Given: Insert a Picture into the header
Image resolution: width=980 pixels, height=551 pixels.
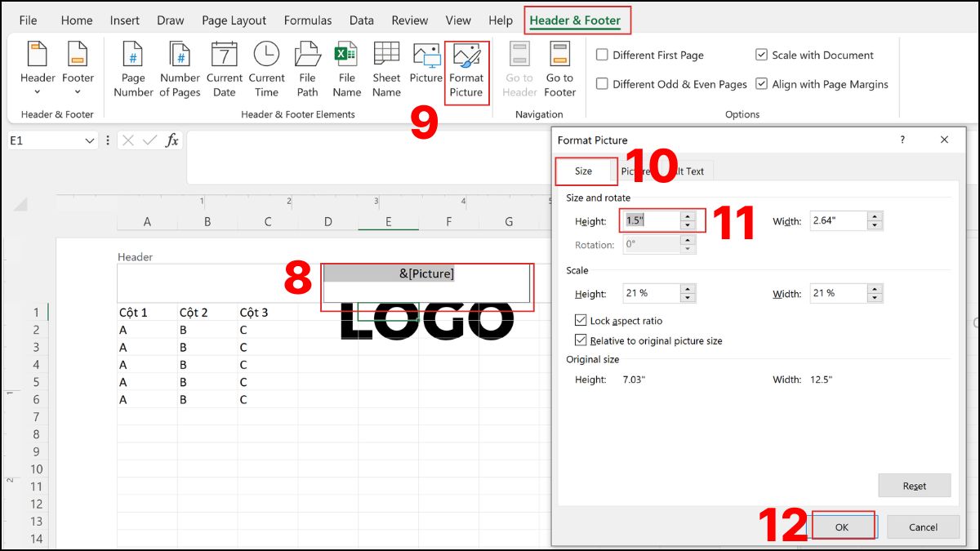Looking at the screenshot, I should [425, 69].
